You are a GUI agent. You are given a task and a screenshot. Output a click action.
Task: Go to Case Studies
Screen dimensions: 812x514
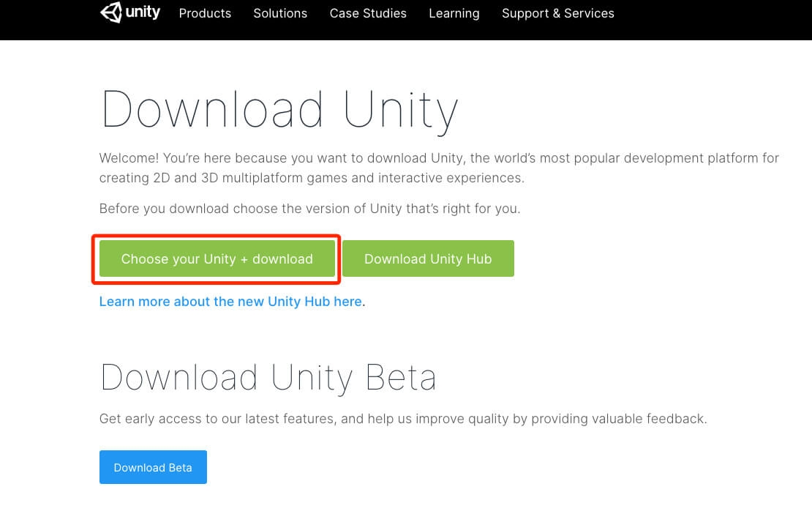coord(368,13)
